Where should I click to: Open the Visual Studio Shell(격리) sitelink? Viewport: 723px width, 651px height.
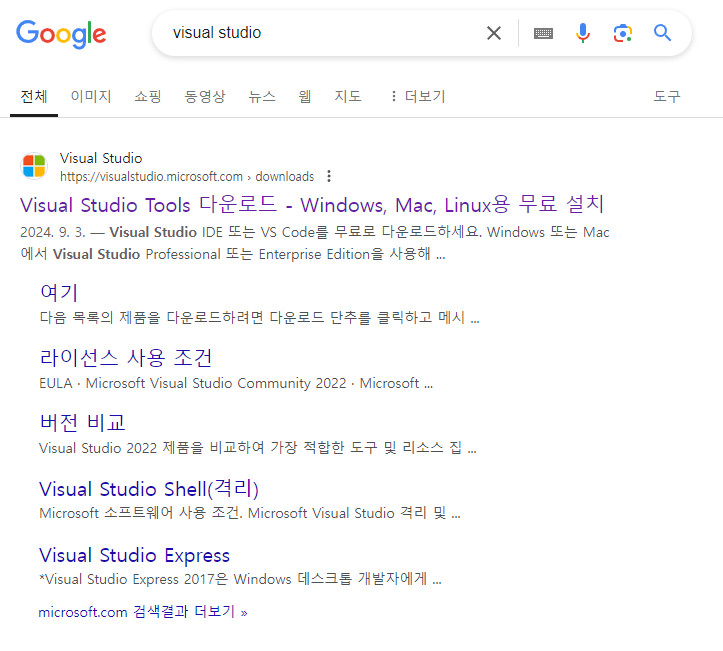(149, 489)
